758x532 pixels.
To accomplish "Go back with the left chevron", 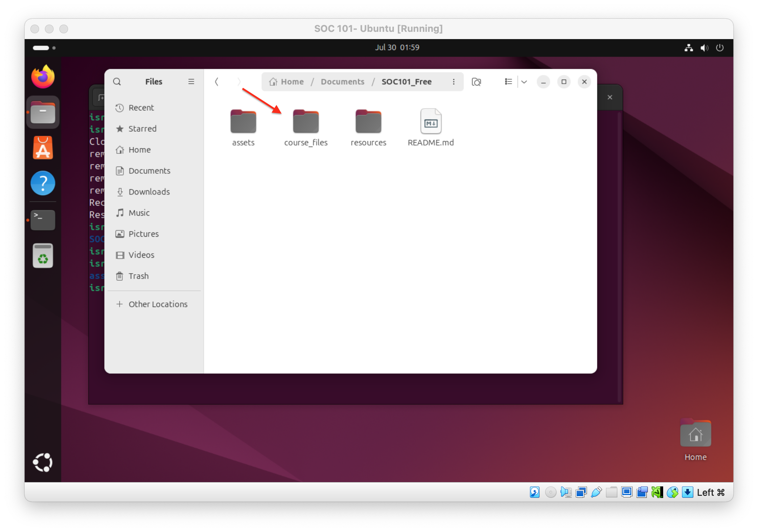I will [216, 82].
